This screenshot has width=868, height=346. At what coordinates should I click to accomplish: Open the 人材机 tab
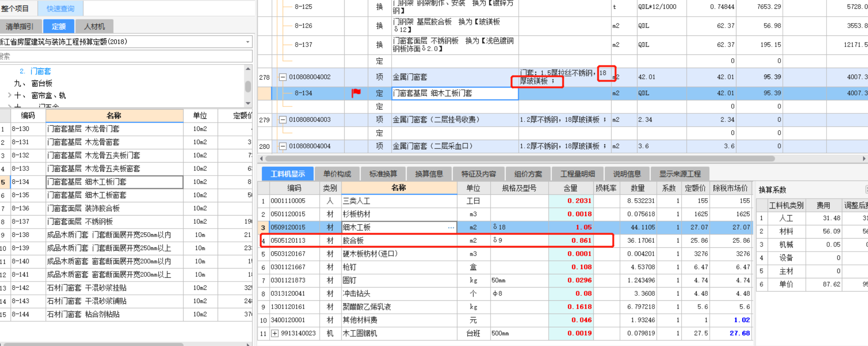94,27
